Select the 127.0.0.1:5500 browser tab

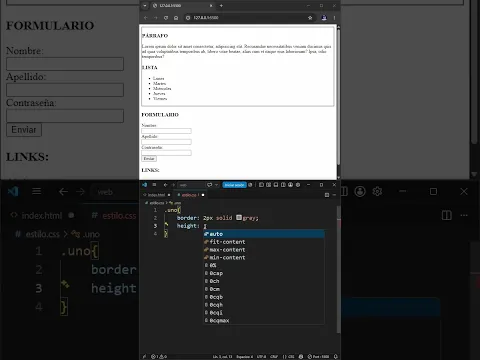point(182,6)
